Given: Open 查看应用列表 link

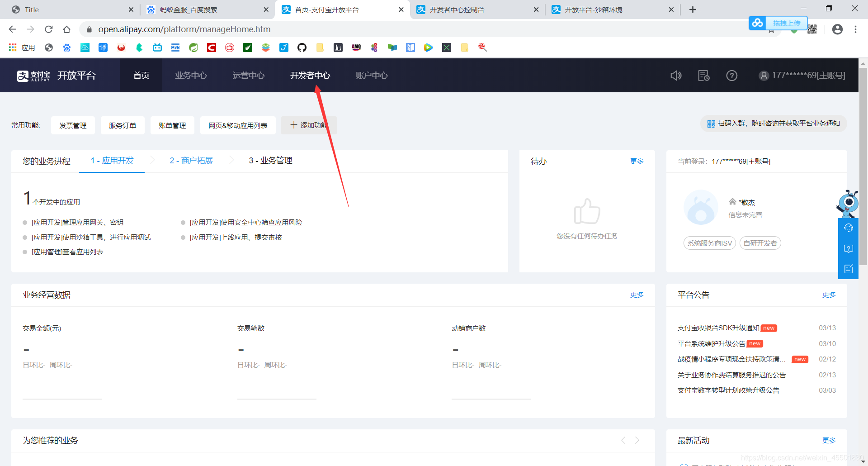Looking at the screenshot, I should tap(67, 252).
